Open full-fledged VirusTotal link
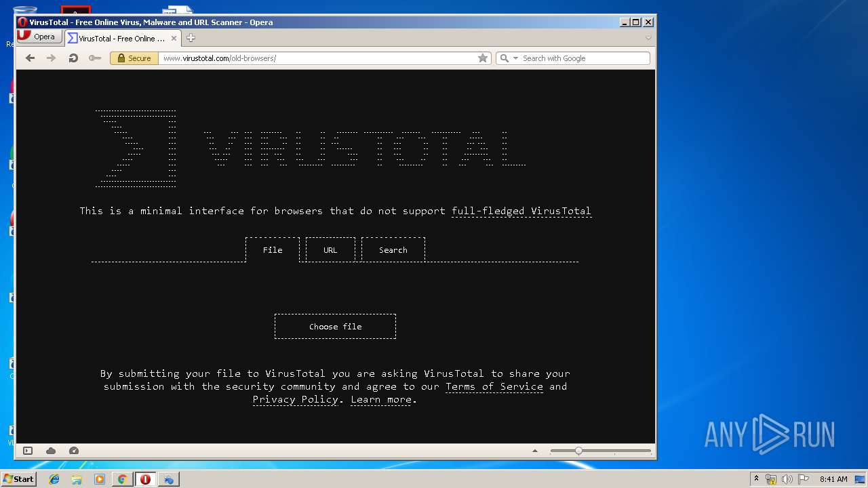 click(x=521, y=211)
